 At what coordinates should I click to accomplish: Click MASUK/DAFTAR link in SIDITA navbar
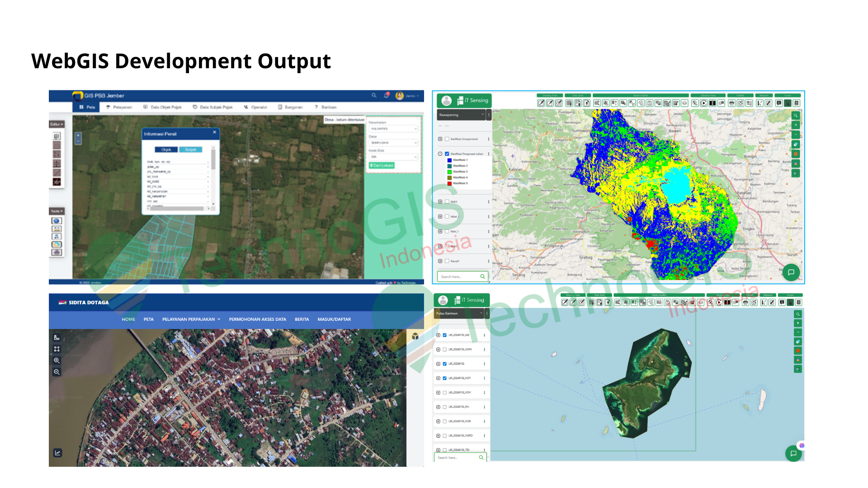(x=334, y=319)
